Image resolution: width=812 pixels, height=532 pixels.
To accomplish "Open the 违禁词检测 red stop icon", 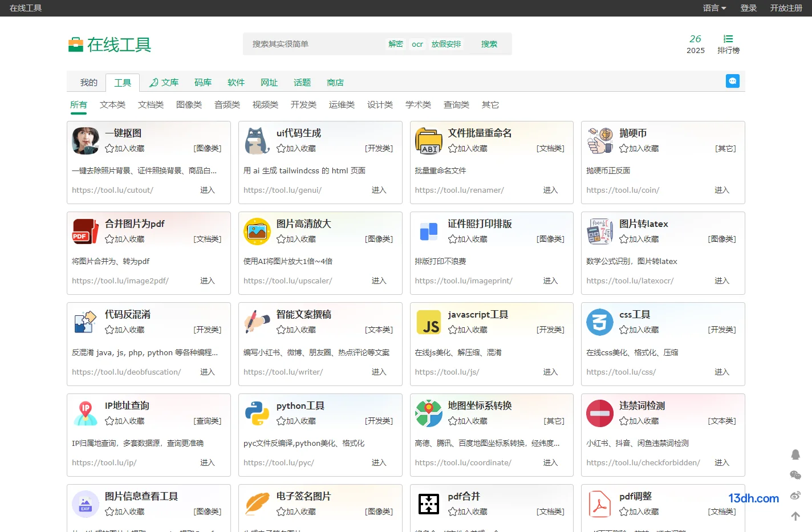I will coord(600,413).
